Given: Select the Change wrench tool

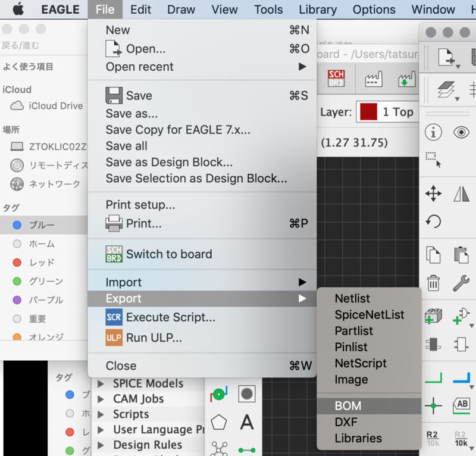Looking at the screenshot, I should [461, 283].
